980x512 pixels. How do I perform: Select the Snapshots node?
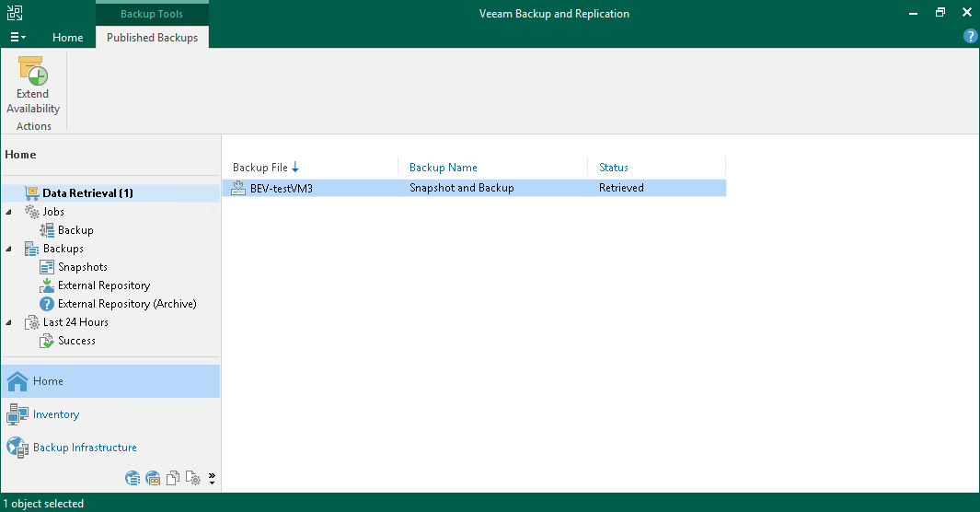pyautogui.click(x=83, y=267)
